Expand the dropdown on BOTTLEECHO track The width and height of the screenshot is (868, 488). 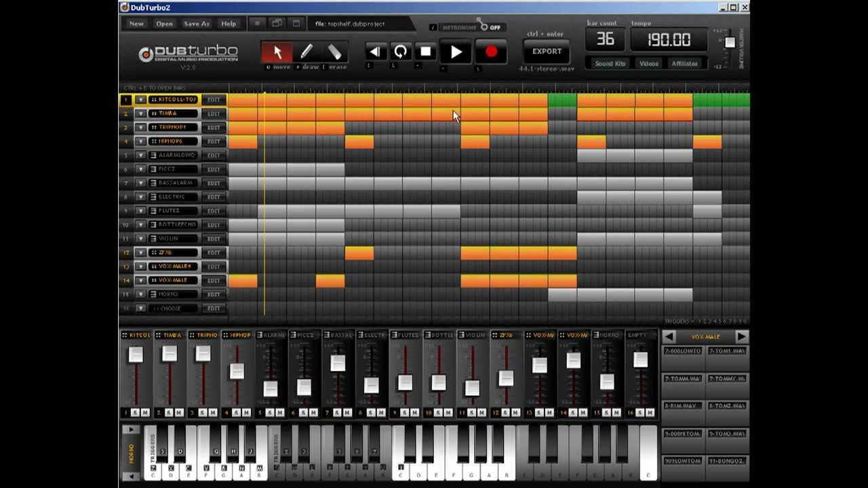140,225
